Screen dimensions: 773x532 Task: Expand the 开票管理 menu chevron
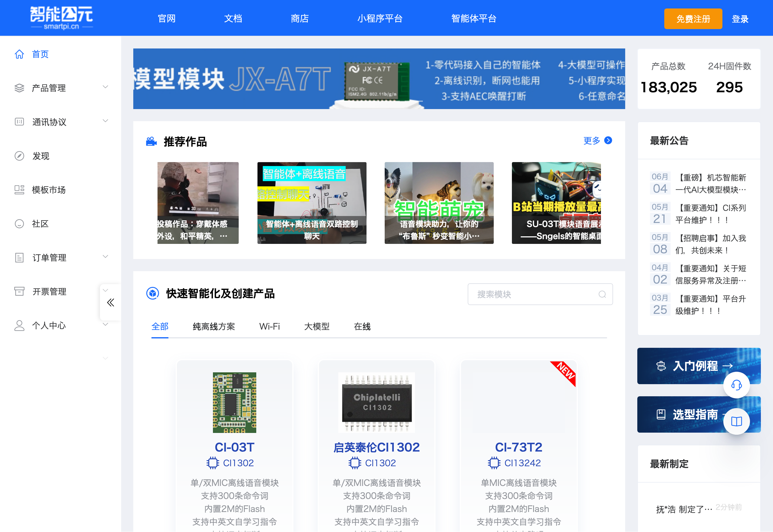point(105,291)
